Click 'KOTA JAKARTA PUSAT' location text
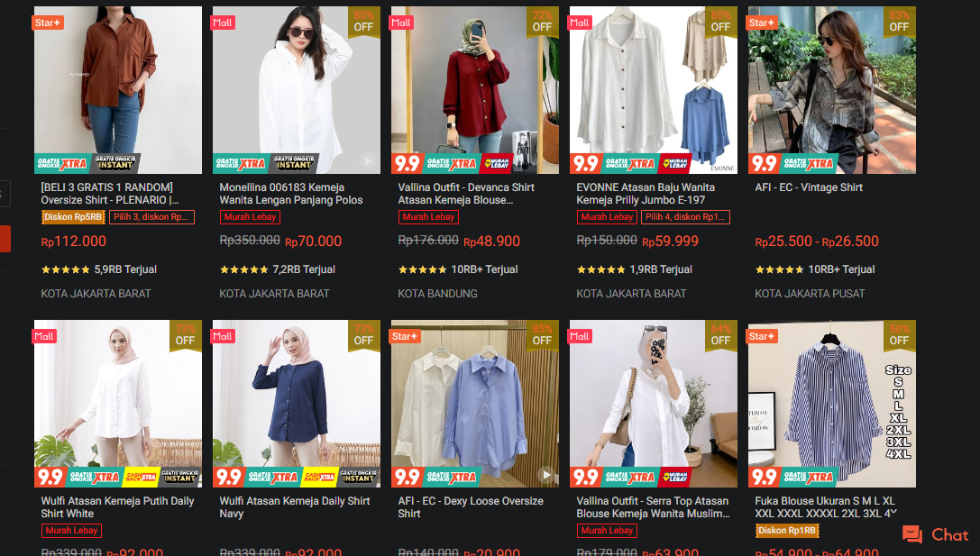The image size is (980, 556). [810, 294]
